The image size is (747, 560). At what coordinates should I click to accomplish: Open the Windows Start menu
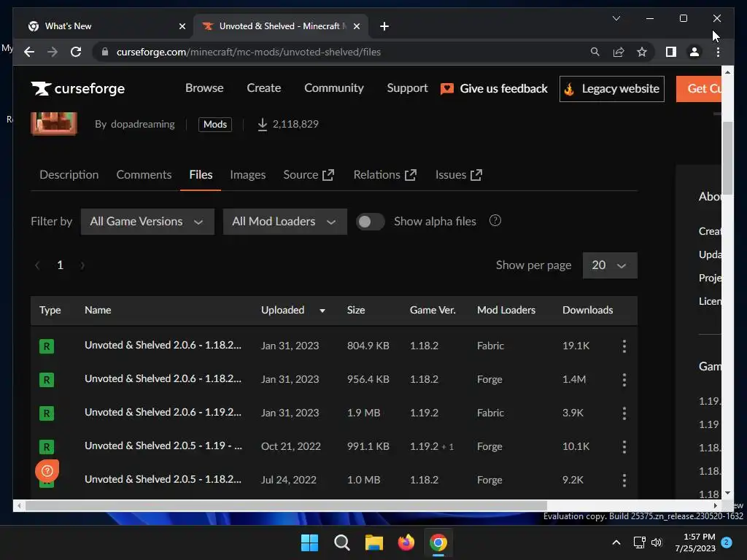[x=309, y=542]
